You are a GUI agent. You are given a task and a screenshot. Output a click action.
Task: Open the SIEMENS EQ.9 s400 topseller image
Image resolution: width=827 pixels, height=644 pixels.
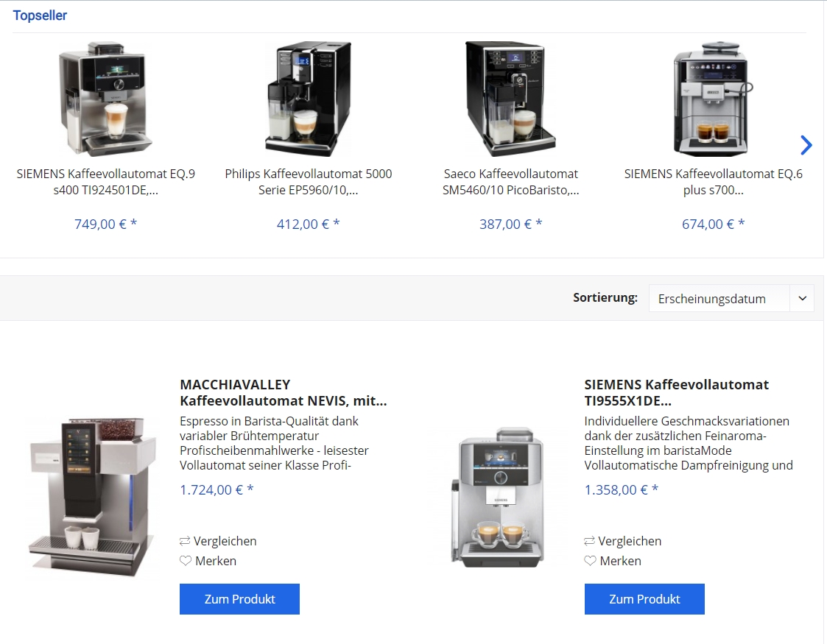click(x=105, y=99)
